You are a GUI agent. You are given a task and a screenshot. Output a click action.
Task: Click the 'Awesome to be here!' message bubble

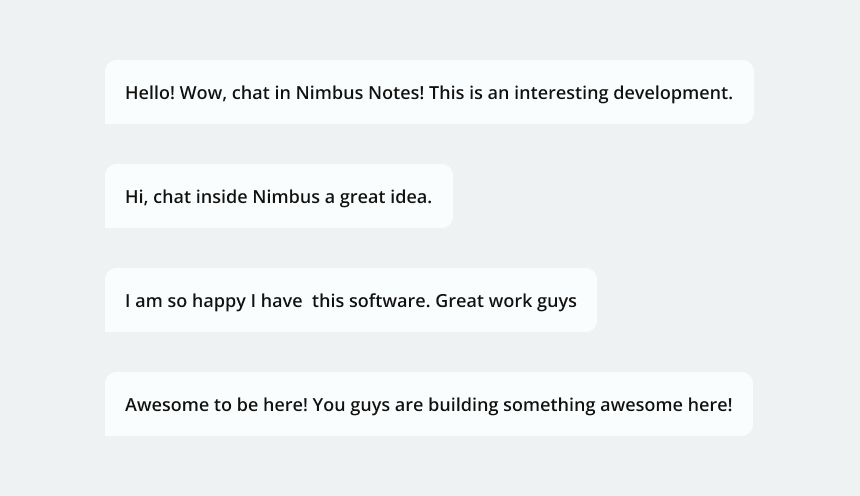(x=428, y=404)
